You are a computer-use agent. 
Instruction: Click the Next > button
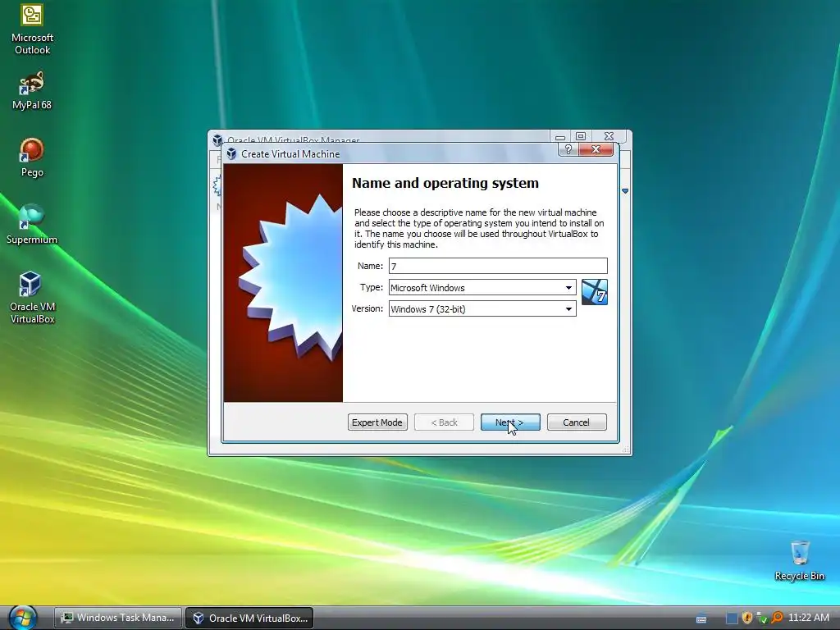point(510,422)
